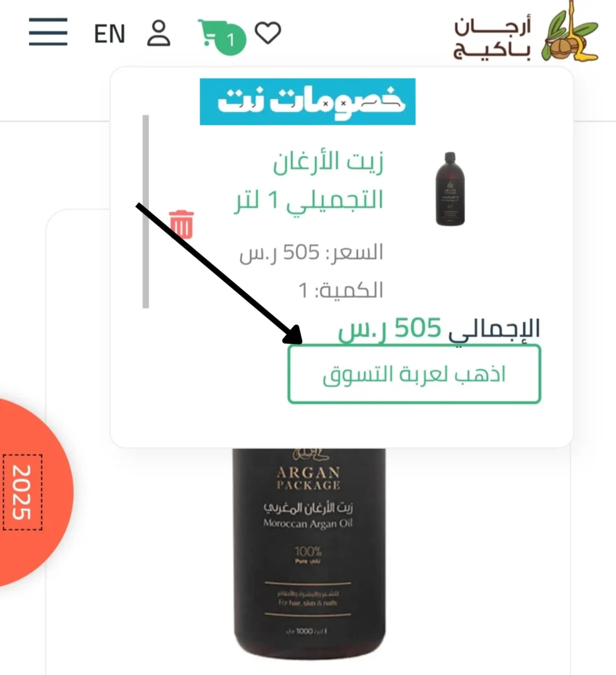
Task: Click the blue خصومات نت banner
Action: point(307,102)
